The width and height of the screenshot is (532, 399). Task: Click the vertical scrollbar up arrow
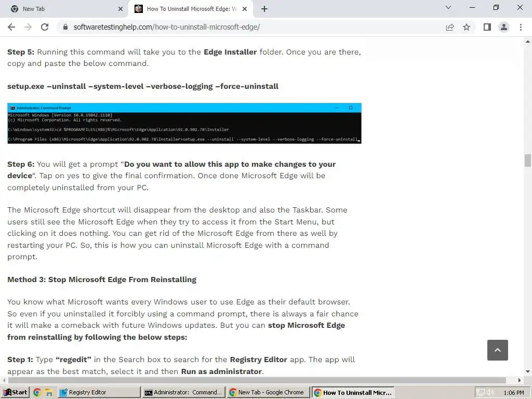pyautogui.click(x=528, y=42)
